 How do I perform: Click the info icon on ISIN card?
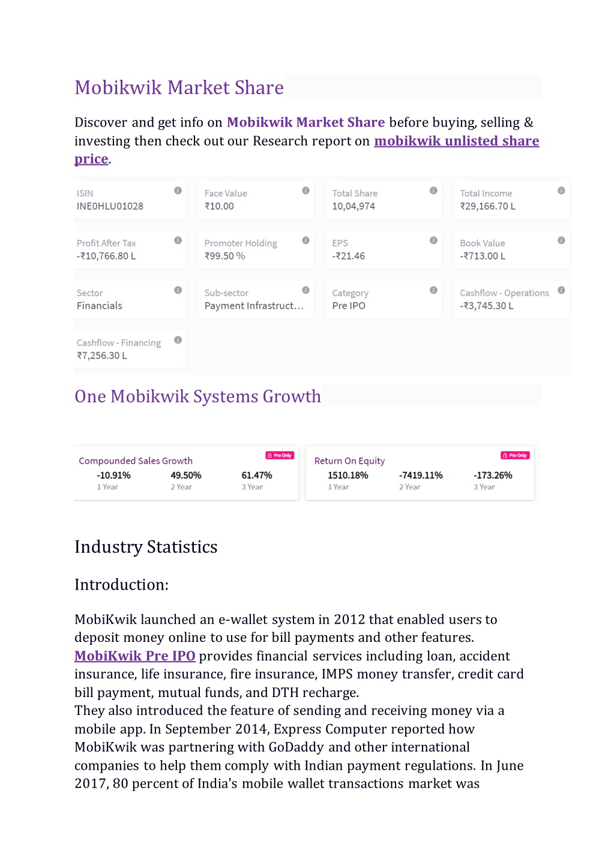click(x=178, y=191)
